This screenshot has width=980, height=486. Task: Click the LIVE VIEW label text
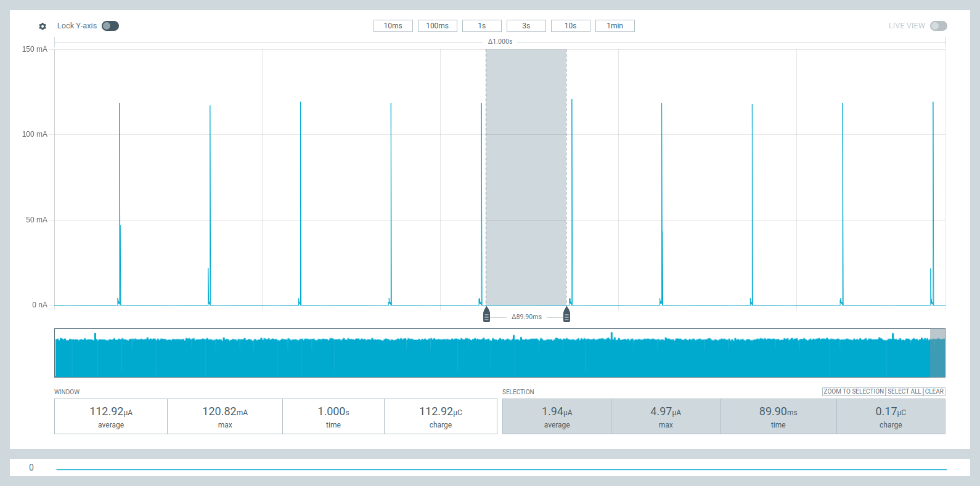(x=907, y=26)
